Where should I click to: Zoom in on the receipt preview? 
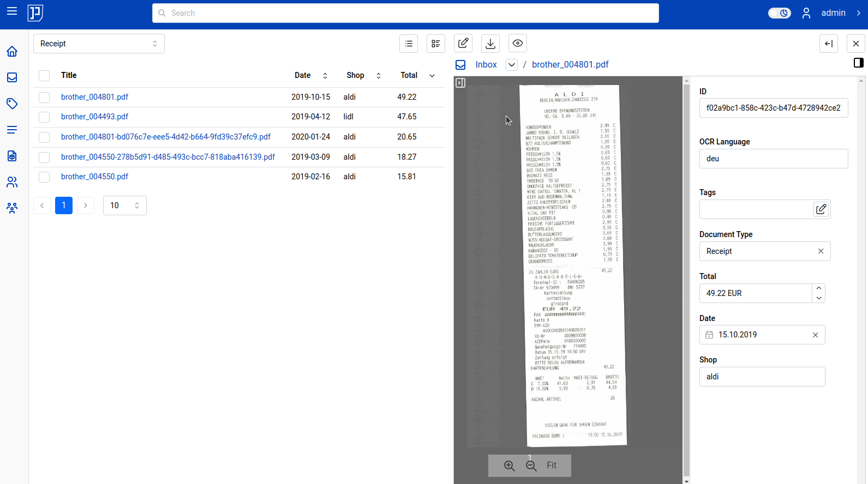pos(509,465)
